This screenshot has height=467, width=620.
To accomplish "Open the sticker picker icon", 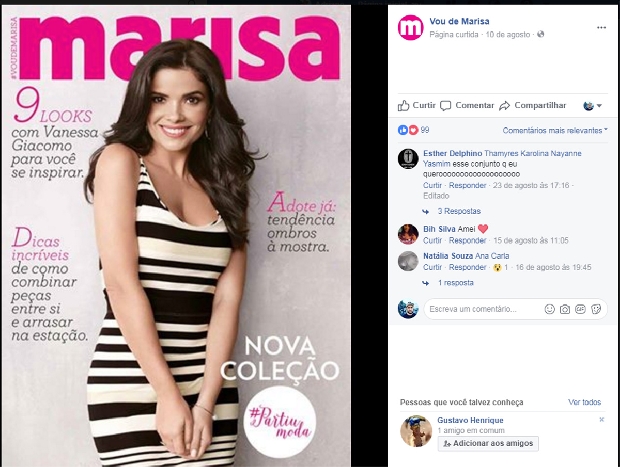I will point(596,309).
